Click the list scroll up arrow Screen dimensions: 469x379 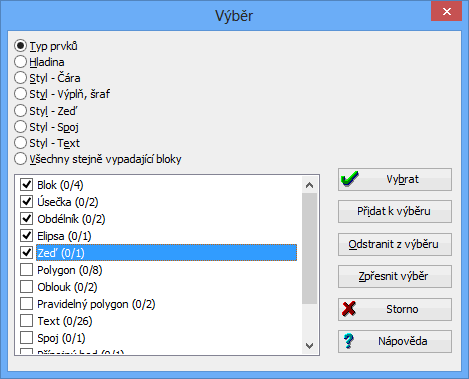(309, 185)
